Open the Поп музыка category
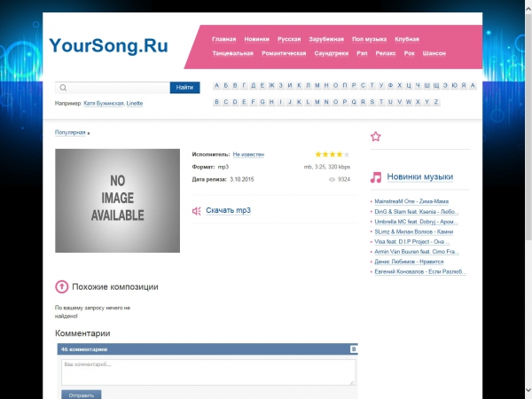Screen dimensions: 532x399 click(369, 39)
